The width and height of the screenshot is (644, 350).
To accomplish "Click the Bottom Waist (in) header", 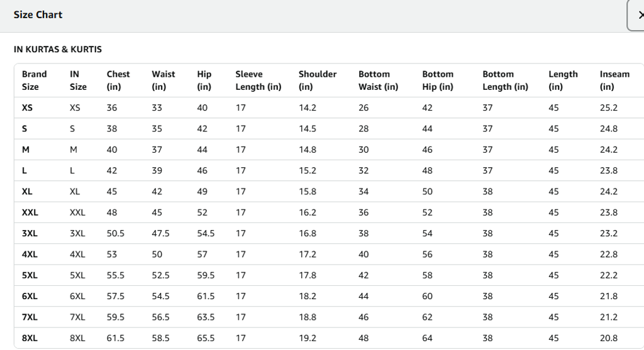I will coord(378,80).
